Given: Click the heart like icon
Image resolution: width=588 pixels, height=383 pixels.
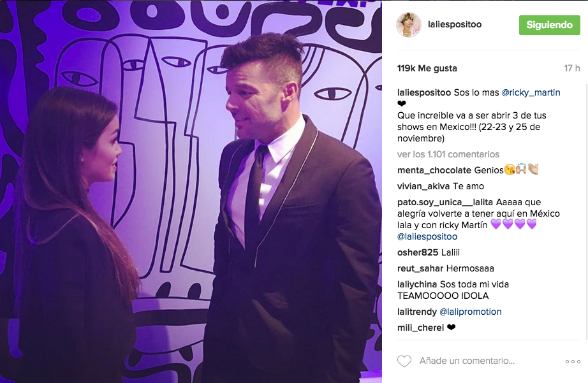Looking at the screenshot, I should click(404, 361).
